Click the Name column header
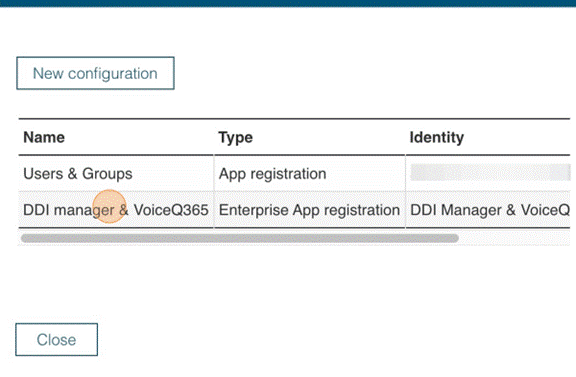Screen dimensions: 576x377 click(44, 137)
